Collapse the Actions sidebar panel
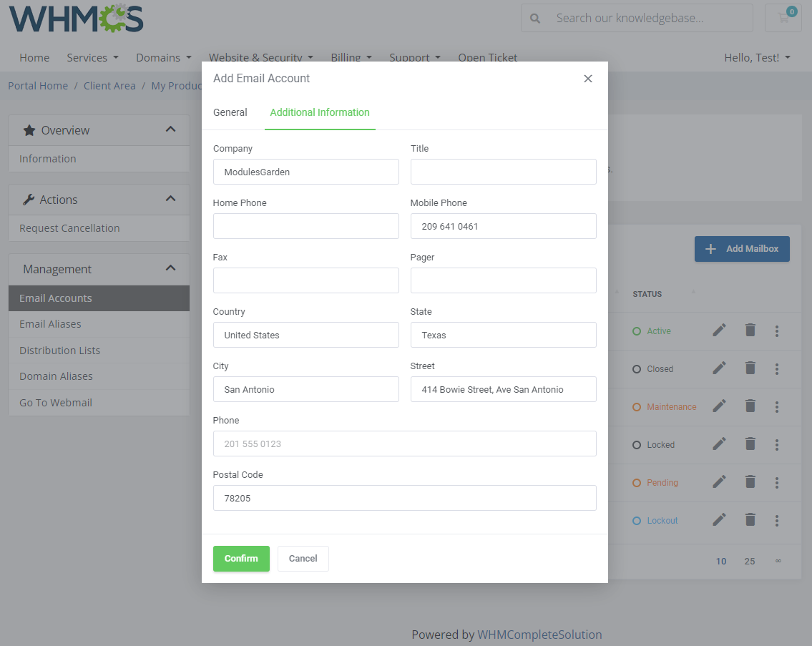The height and width of the screenshot is (646, 812). (170, 199)
